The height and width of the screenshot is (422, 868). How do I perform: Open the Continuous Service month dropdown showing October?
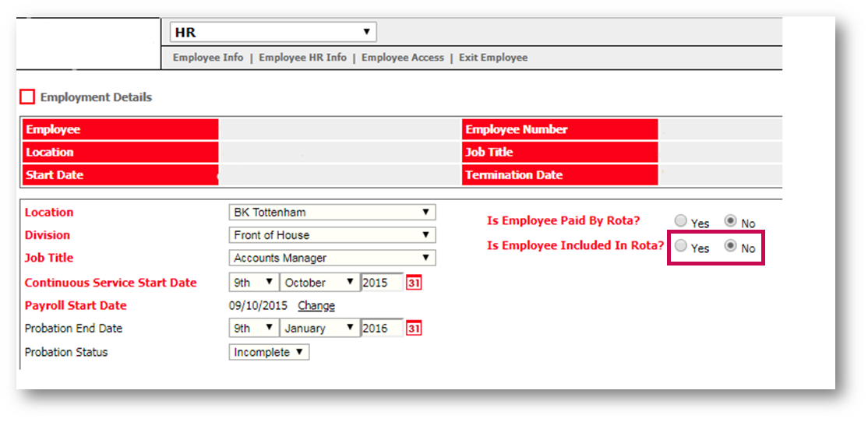[x=318, y=283]
